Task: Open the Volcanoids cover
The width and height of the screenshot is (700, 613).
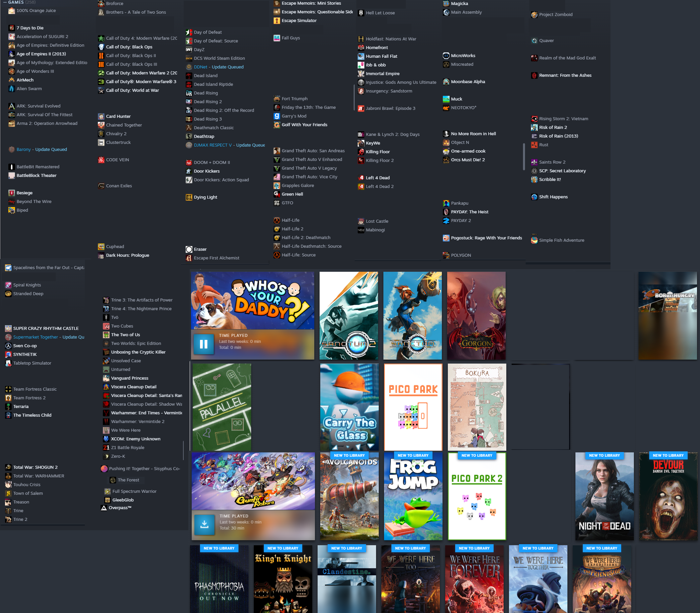Action: coord(349,496)
